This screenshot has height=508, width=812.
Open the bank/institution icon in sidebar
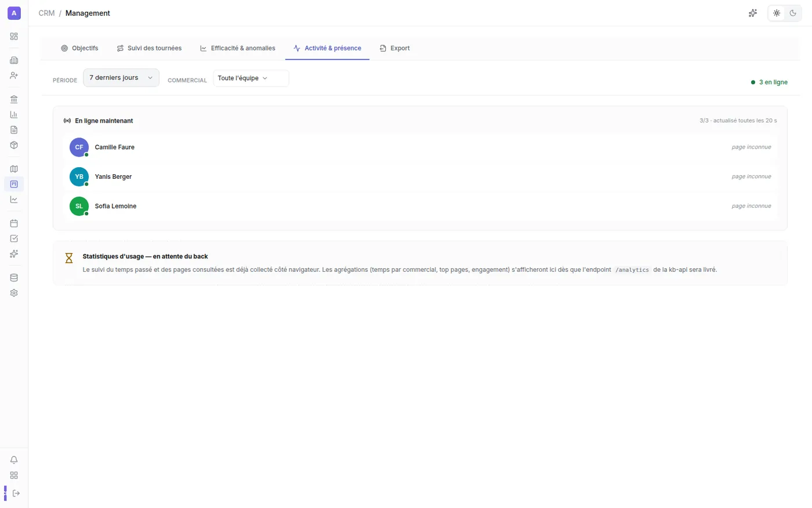click(14, 99)
